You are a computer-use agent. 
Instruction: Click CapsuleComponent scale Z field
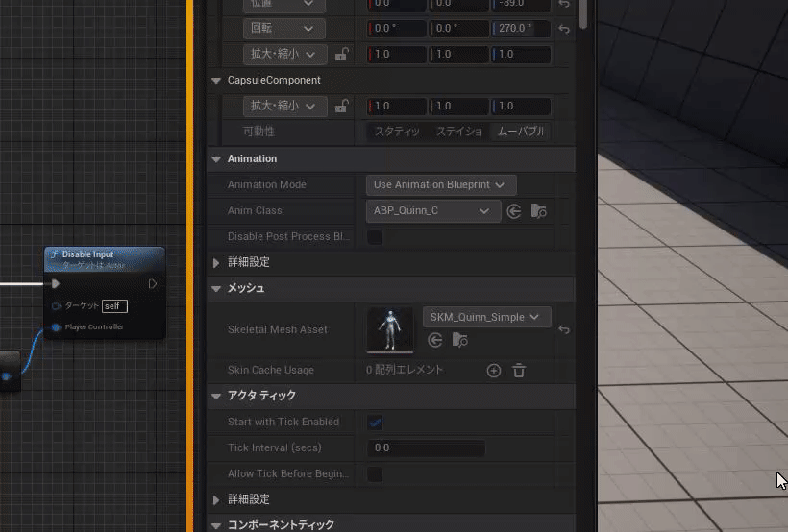coord(521,106)
